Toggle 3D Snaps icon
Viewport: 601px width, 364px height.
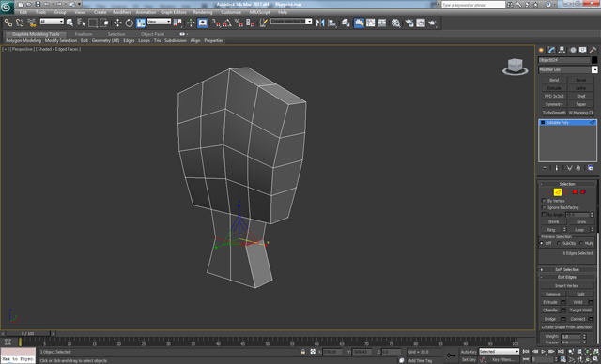216,23
